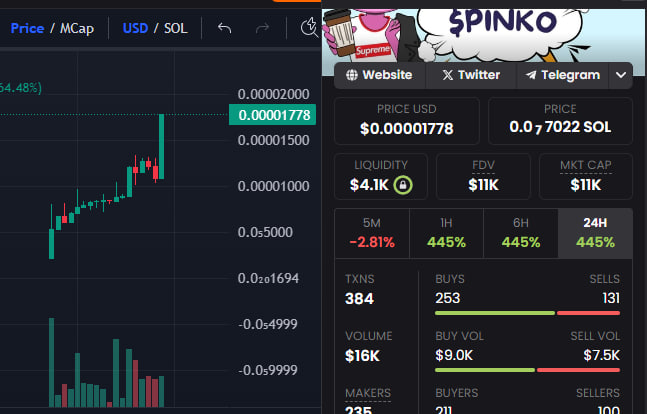Set chart currency to SOL
Screen dimensions: 647x414
pyautogui.click(x=176, y=28)
